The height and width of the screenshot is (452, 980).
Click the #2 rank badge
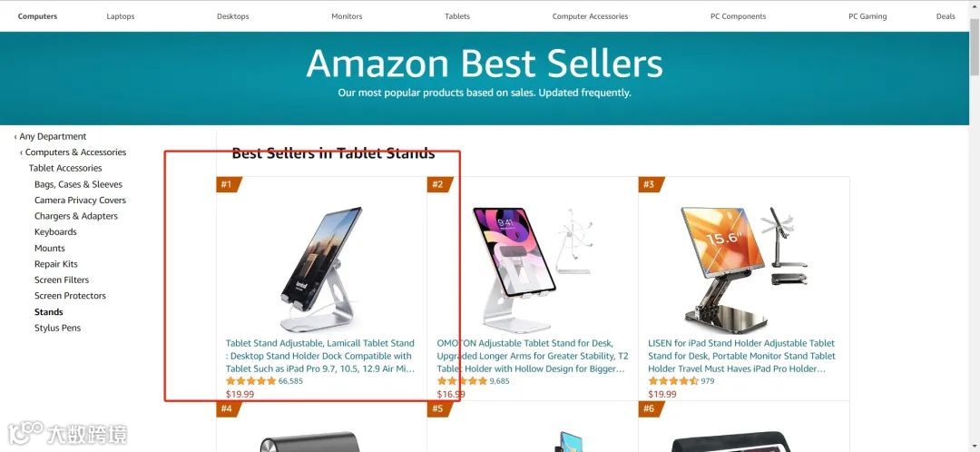(x=439, y=184)
